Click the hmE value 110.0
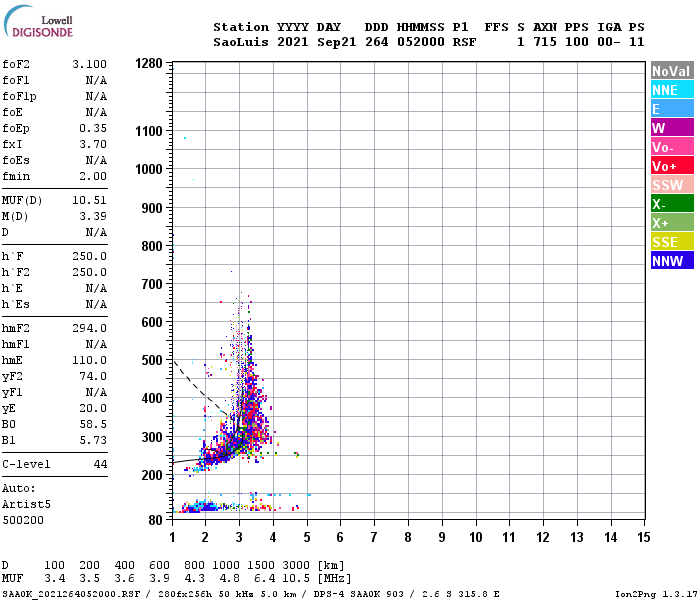The image size is (700, 600). point(90,360)
